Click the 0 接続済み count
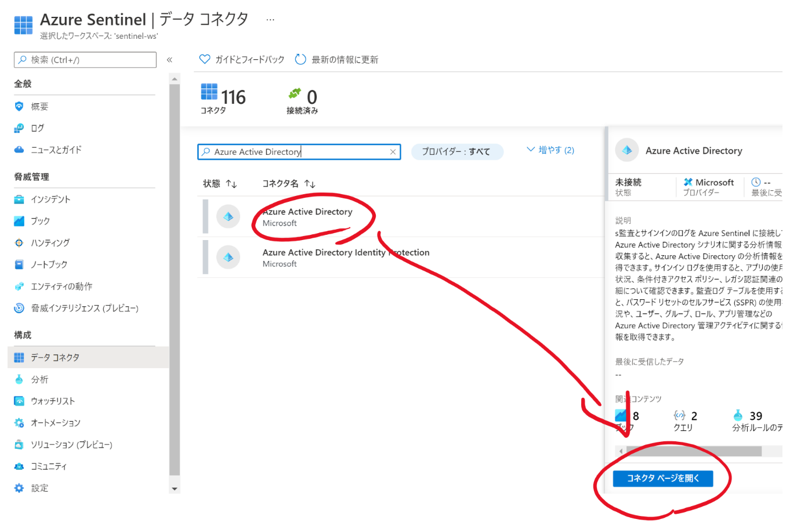The height and width of the screenshot is (523, 812). pyautogui.click(x=302, y=101)
